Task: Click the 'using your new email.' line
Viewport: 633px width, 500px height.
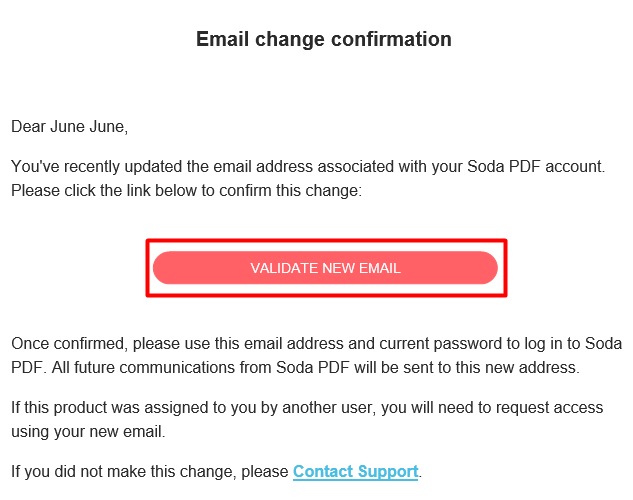Action: click(88, 431)
